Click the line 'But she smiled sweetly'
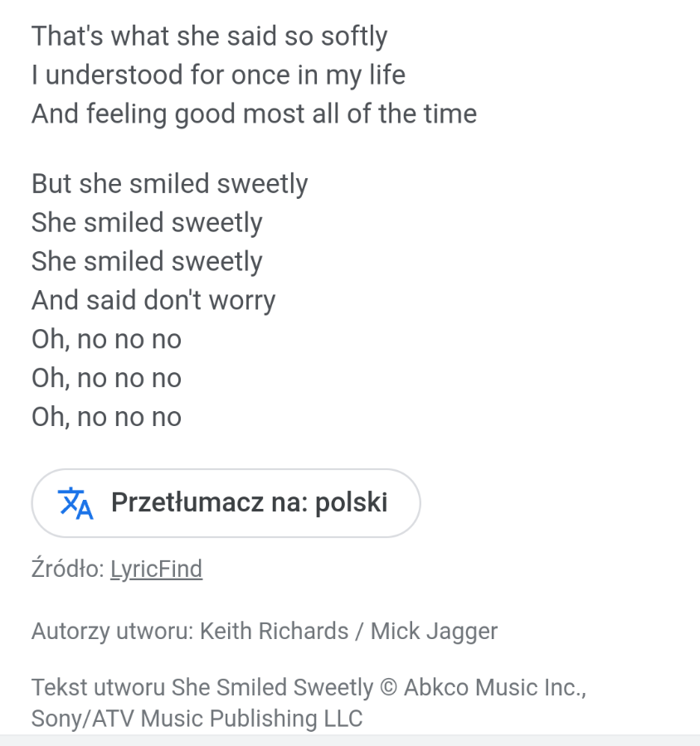This screenshot has width=700, height=746. [169, 184]
